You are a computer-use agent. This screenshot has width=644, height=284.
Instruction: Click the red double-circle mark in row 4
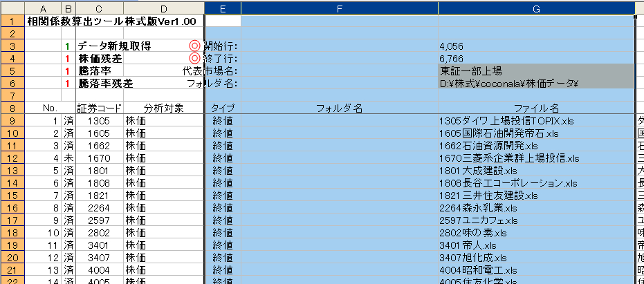(x=194, y=58)
